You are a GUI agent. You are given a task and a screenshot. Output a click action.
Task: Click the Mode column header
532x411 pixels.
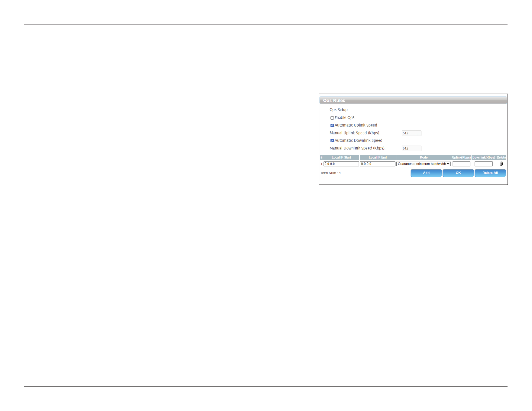click(424, 157)
